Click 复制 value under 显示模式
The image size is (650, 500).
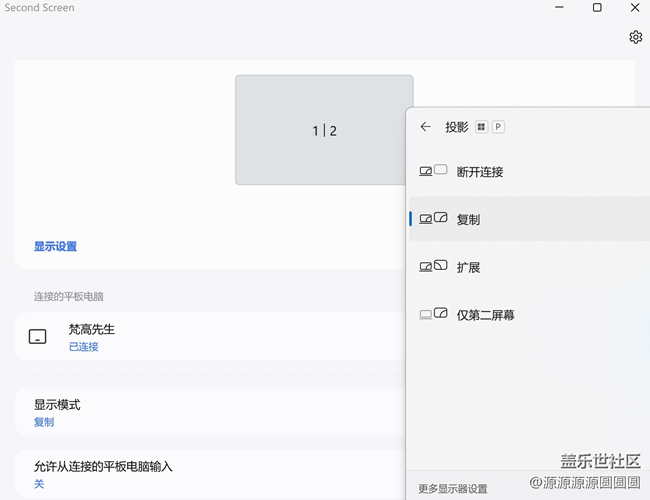[x=44, y=422]
